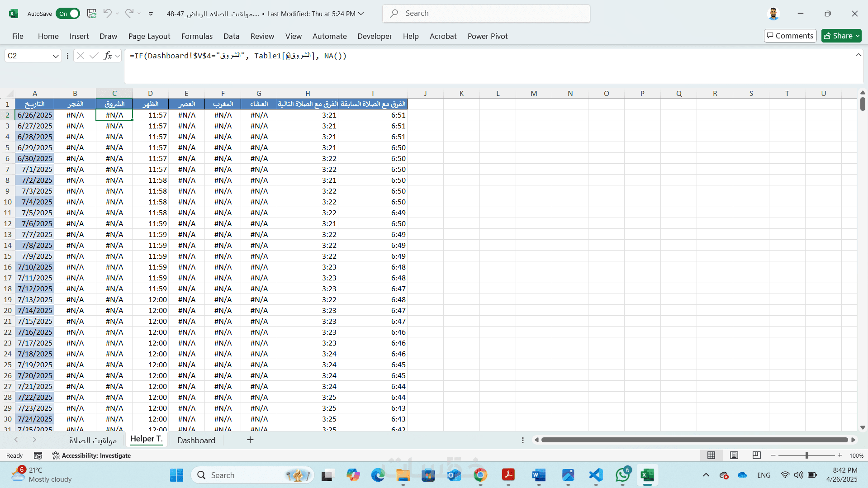Select cell I19 showing 6:48
This screenshot has height=488, width=868.
(373, 299)
